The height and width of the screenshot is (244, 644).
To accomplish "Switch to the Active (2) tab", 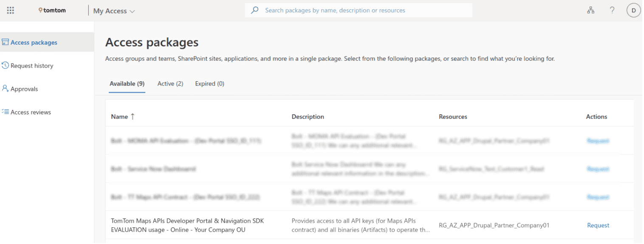I will click(x=170, y=84).
